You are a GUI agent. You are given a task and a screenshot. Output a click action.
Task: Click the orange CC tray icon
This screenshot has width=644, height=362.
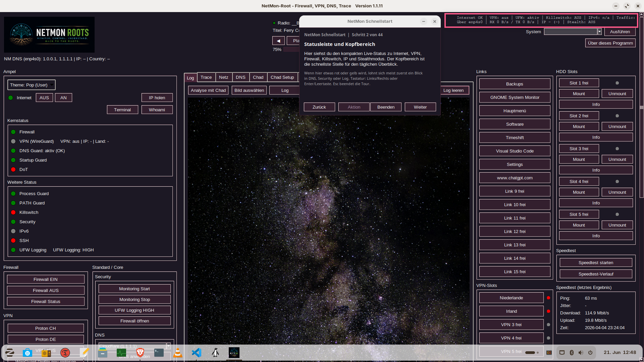[x=549, y=353]
